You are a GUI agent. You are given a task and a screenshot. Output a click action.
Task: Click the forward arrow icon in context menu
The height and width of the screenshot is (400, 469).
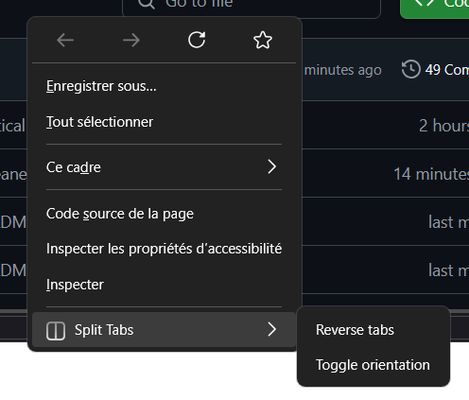[131, 40]
